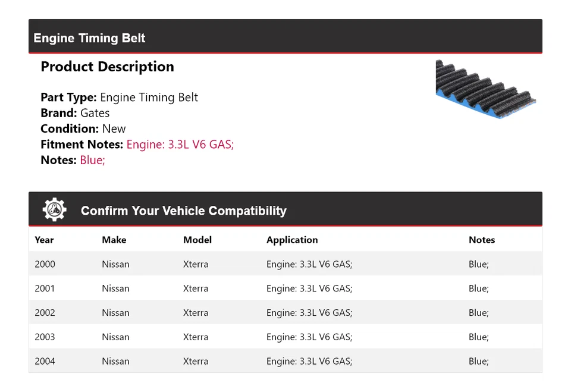Click the Model column header
Image resolution: width=571 pixels, height=392 pixels.
[x=197, y=240]
